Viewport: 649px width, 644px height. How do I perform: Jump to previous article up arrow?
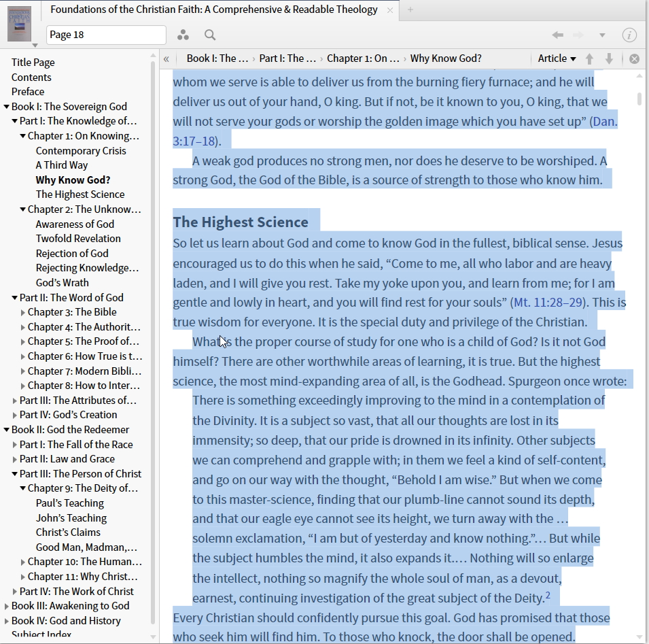pos(589,58)
